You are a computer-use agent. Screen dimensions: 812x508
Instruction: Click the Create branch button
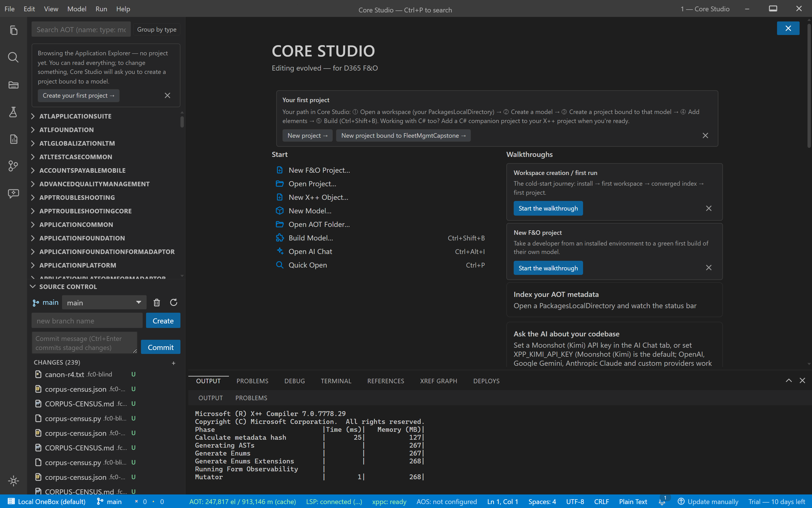[x=163, y=321]
